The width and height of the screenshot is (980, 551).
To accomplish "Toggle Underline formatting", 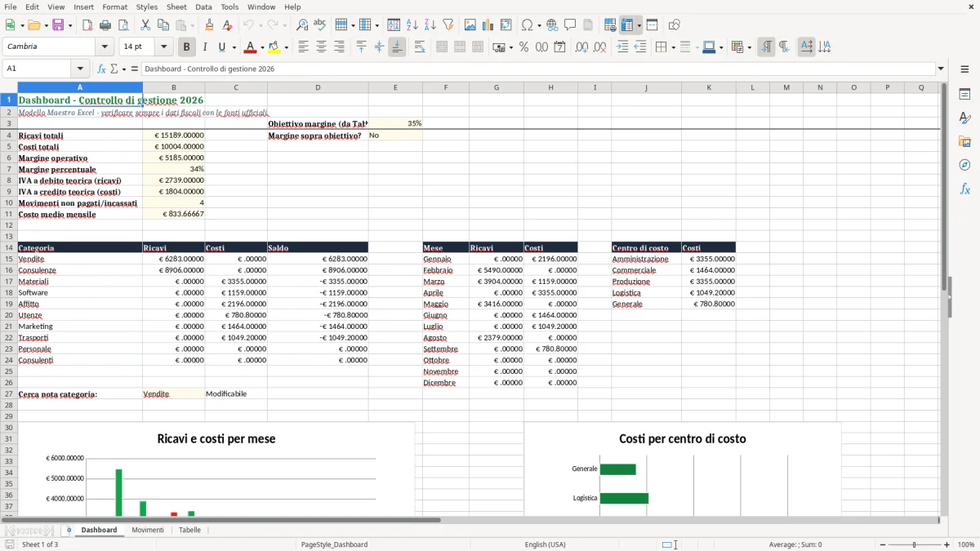I will pos(221,47).
